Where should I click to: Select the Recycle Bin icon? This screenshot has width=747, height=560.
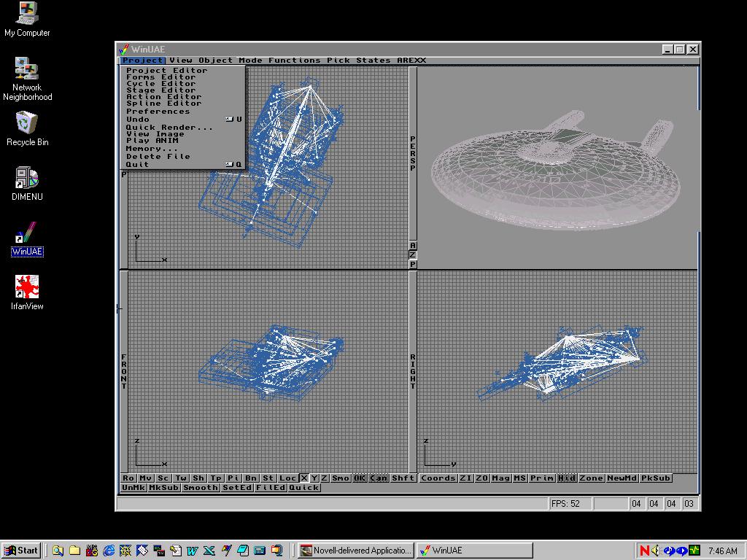tap(27, 129)
